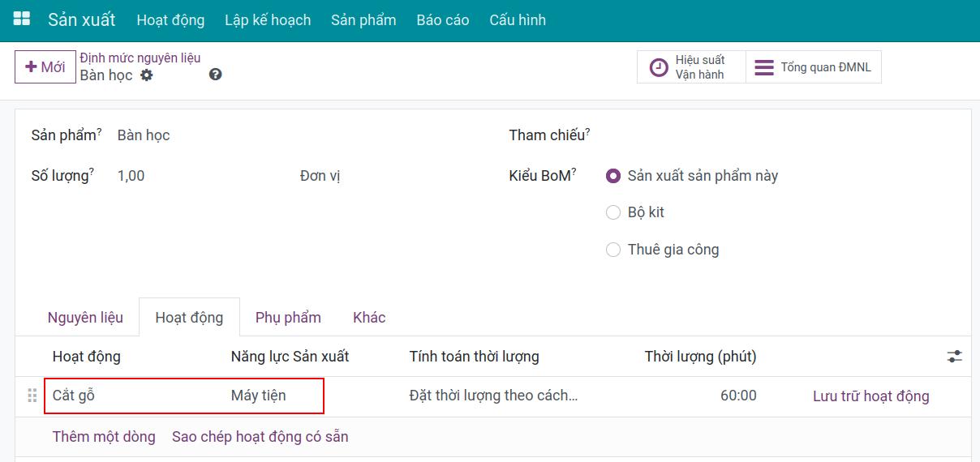Click Thêm một dòng link
The width and height of the screenshot is (980, 462).
(x=104, y=437)
